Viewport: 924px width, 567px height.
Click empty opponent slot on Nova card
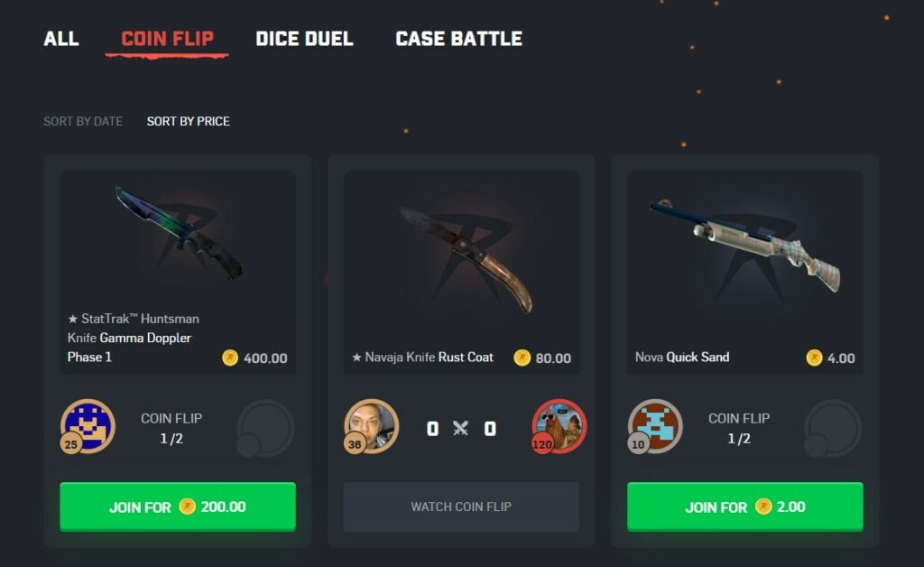click(833, 428)
